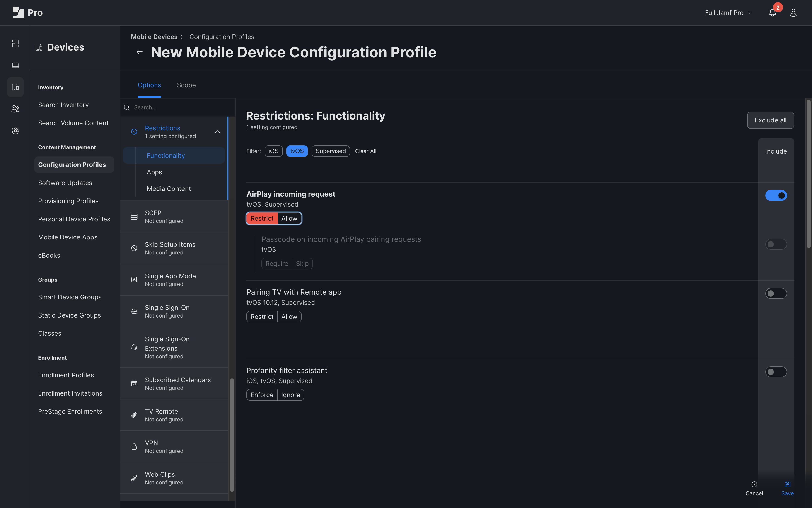The image size is (812, 508).
Task: Open the Users icon in left rail
Action: 15,109
